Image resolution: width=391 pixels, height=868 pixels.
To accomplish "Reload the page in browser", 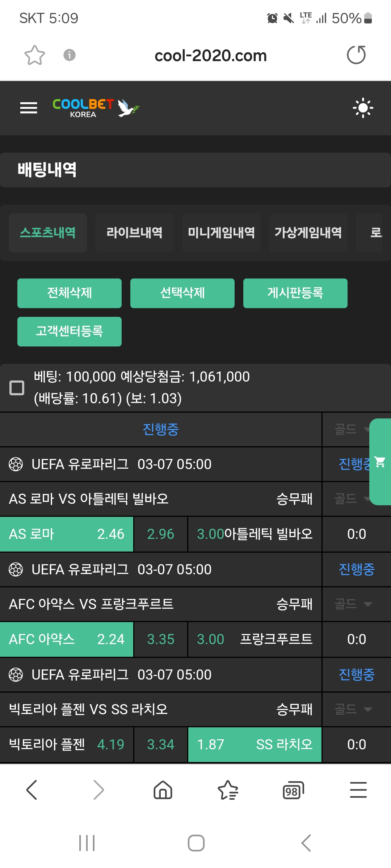I will tap(356, 55).
